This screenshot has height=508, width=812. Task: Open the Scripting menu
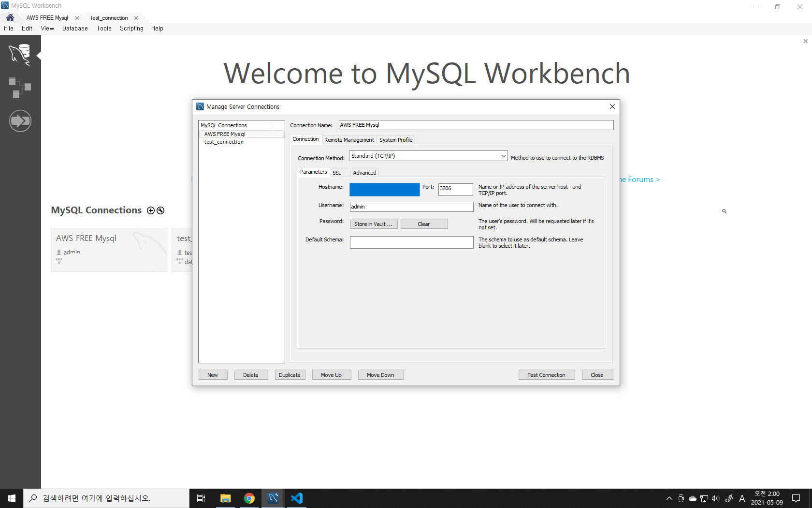click(x=131, y=29)
